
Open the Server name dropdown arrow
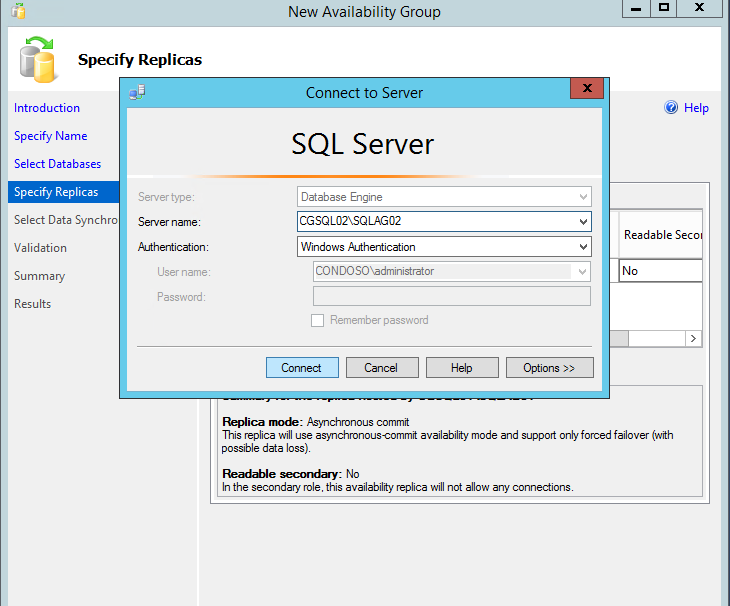(583, 222)
